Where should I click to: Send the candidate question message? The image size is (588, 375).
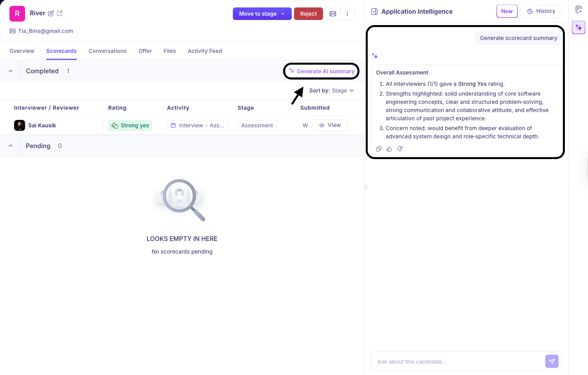point(552,361)
